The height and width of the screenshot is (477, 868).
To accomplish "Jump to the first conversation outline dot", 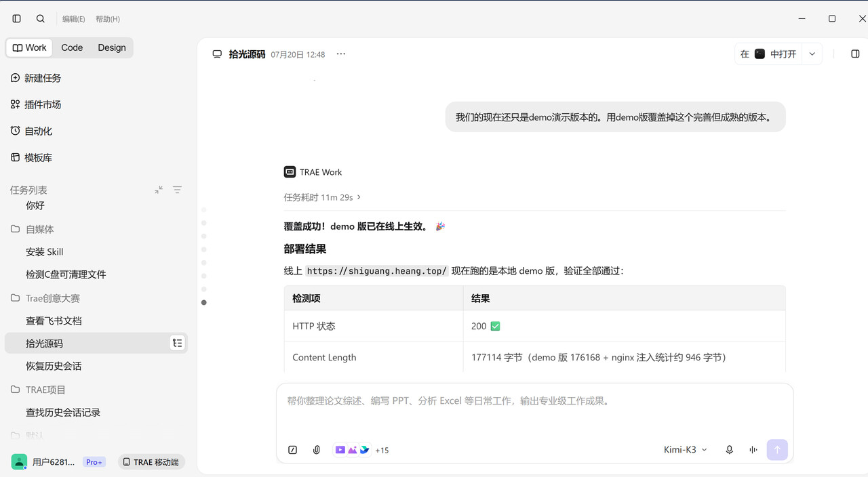I will click(x=204, y=209).
